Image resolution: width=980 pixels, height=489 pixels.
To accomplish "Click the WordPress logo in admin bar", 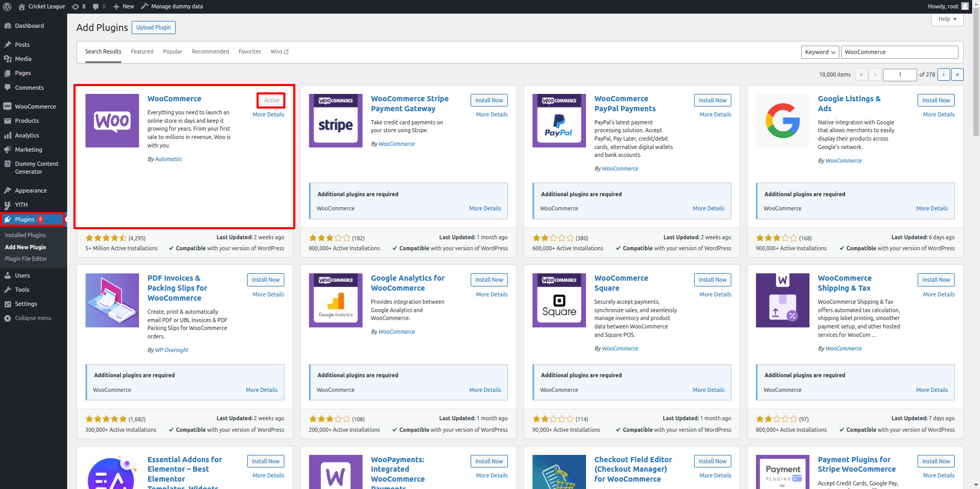I will (x=7, y=7).
